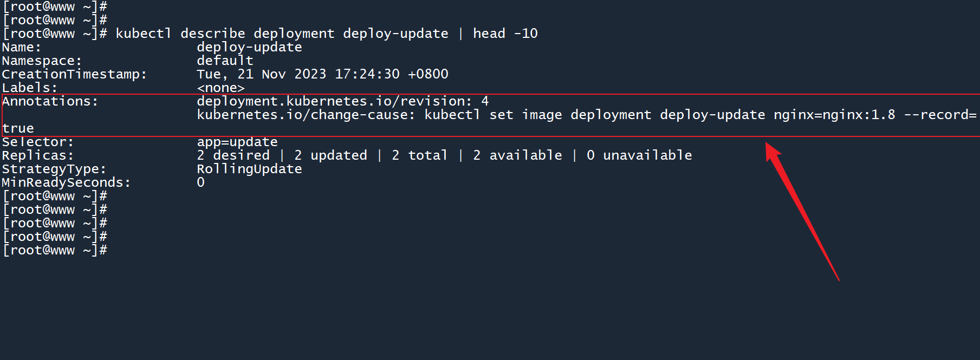Select the "default" namespace value
Viewport: 980px width, 360px height.
(225, 61)
